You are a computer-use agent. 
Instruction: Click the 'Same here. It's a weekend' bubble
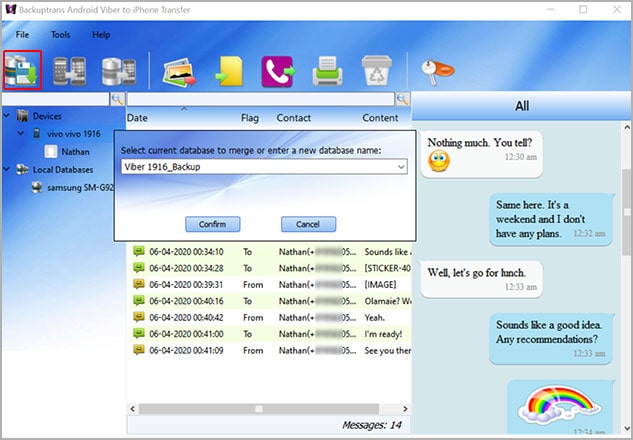(x=551, y=219)
